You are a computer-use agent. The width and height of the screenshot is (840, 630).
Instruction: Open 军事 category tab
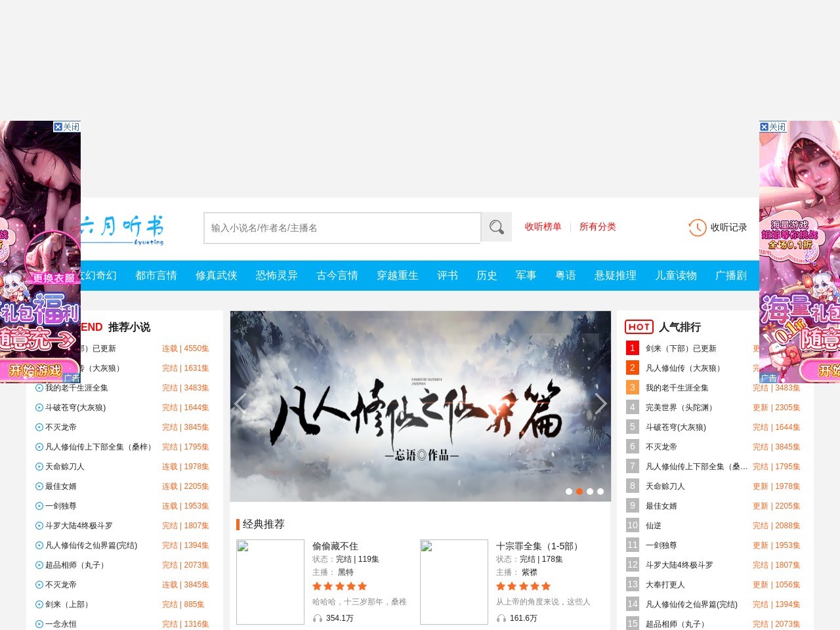tap(526, 276)
